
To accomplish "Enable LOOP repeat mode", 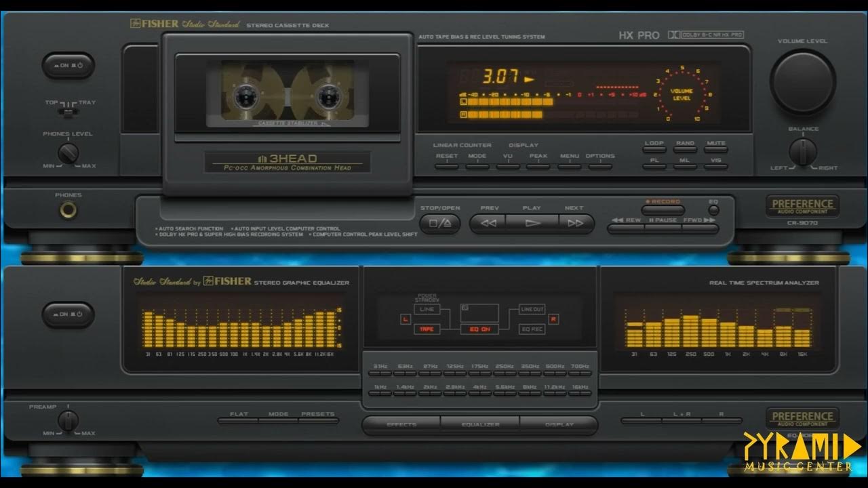I will pyautogui.click(x=654, y=150).
